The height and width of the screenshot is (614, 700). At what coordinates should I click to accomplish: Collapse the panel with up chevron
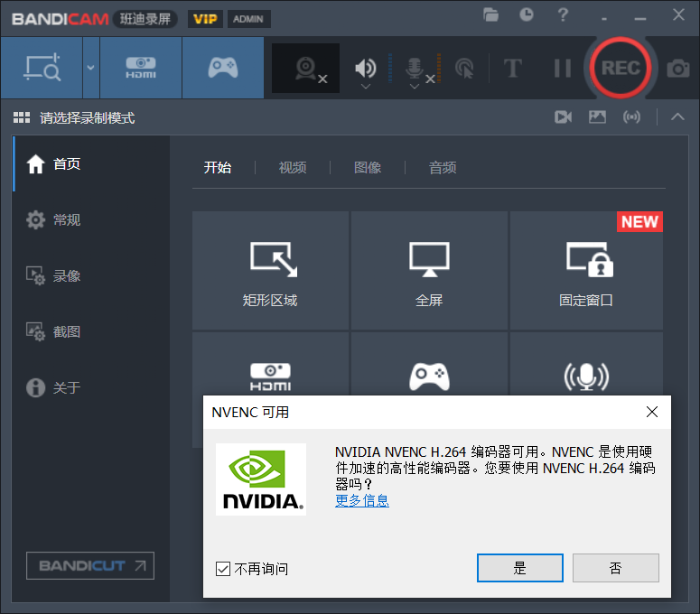(x=677, y=116)
